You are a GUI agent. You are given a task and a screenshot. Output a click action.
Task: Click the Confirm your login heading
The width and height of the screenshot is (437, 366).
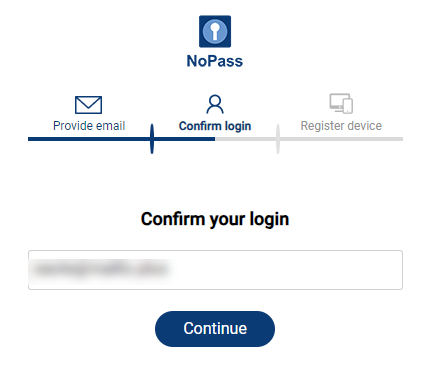(215, 219)
